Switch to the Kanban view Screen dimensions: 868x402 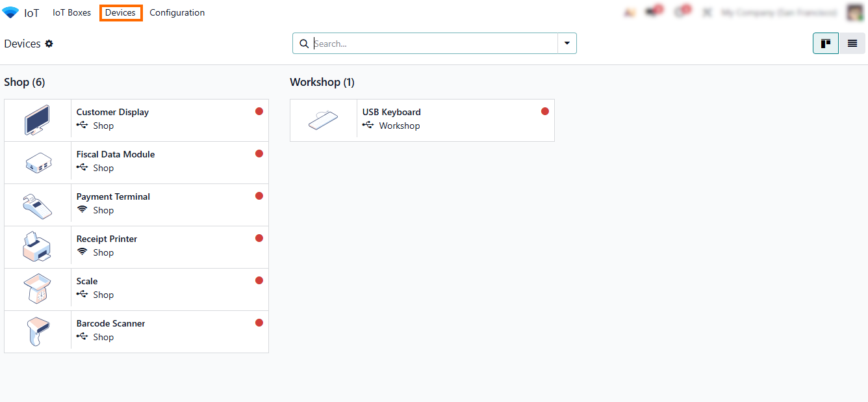(x=826, y=44)
